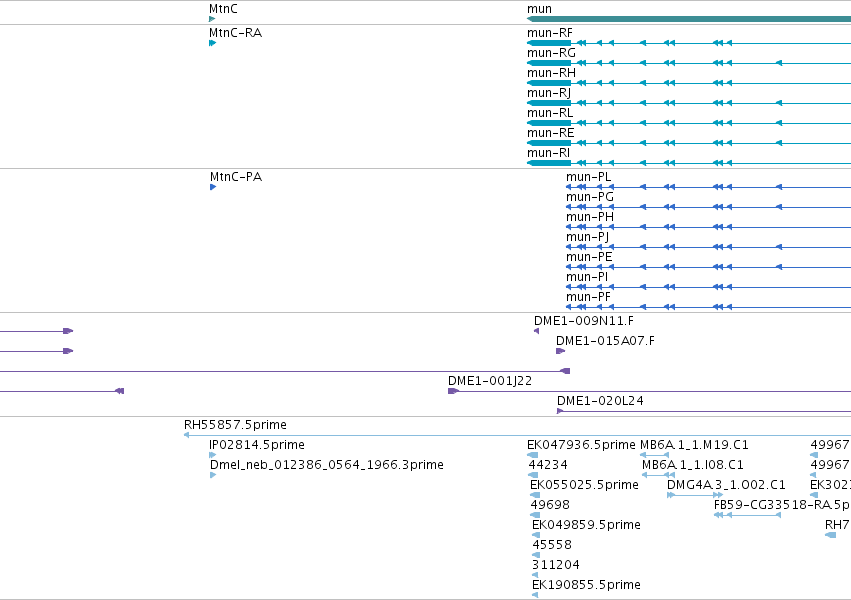The height and width of the screenshot is (600, 851).
Task: Select the mun-RE transcript label
Action: click(551, 133)
